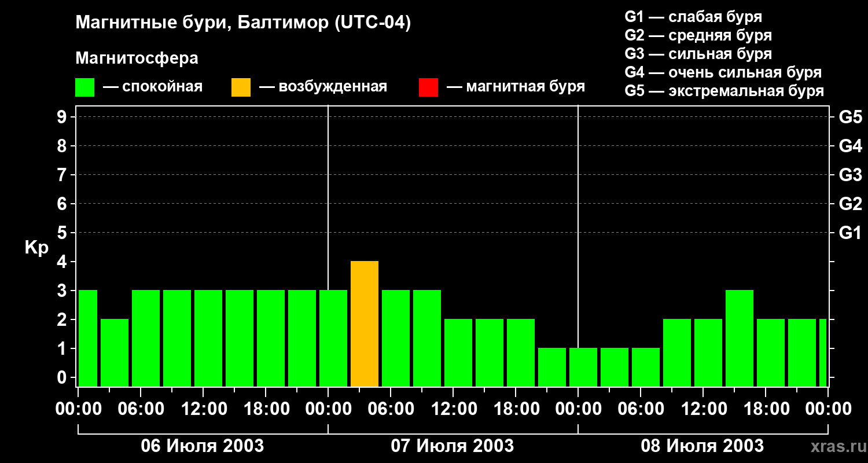
Task: Click '12:00' time label above 08 Июля
Action: (704, 409)
